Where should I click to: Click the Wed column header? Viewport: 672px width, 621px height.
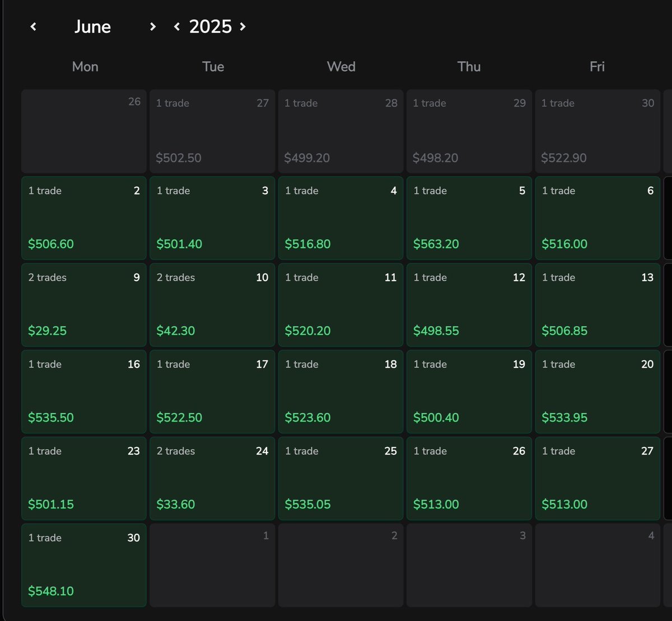click(341, 67)
